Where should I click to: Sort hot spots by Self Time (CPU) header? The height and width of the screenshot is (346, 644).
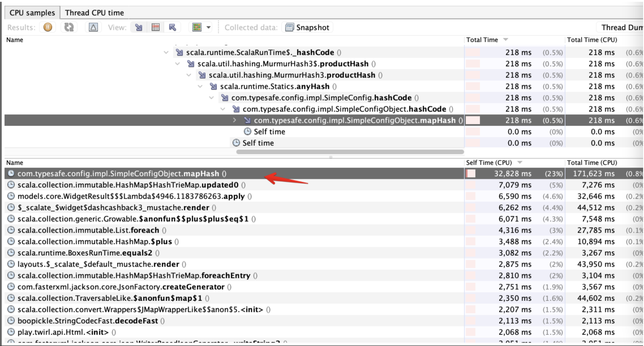(514, 163)
